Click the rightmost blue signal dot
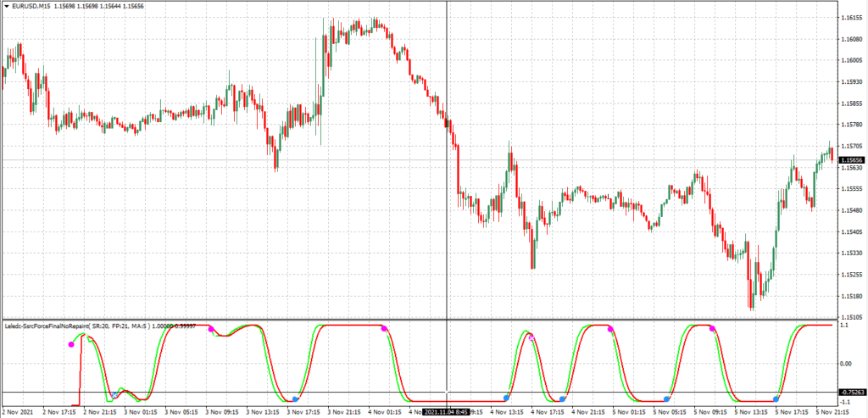This screenshot has height=418, width=868. 776,398
